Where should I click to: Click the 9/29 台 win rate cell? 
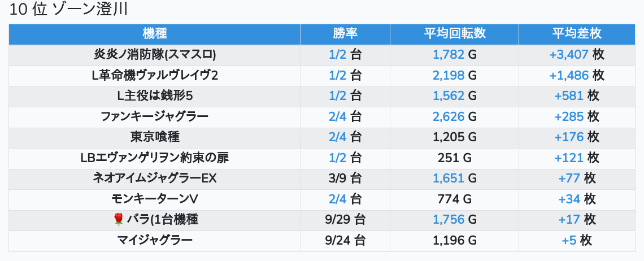coord(345,220)
